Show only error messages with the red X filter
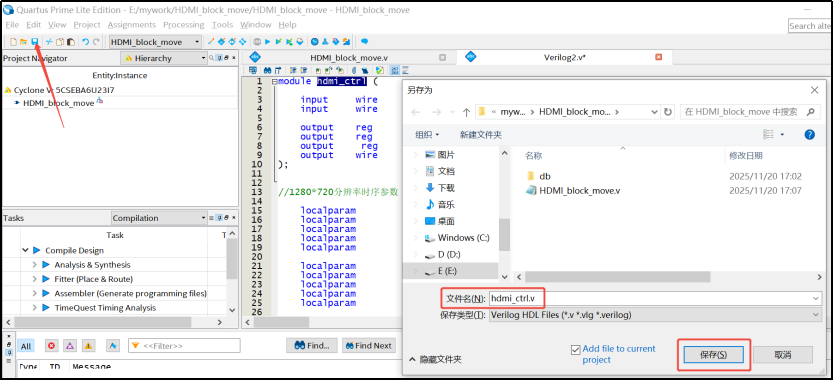 click(x=51, y=346)
